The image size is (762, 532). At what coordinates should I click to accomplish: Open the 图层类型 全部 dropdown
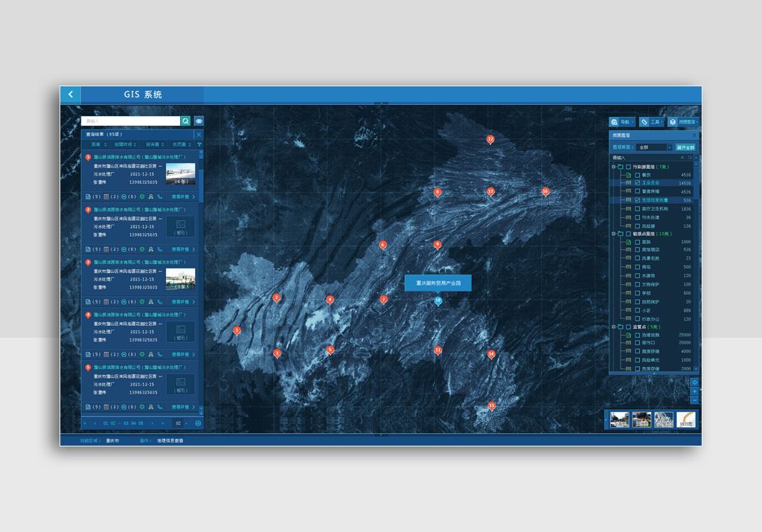coord(654,147)
